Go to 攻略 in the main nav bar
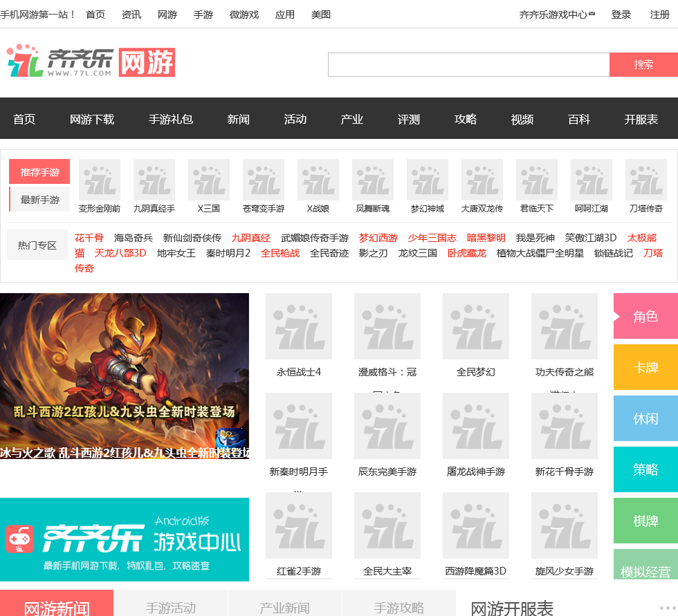Screen dimensions: 678x616 [x=465, y=119]
